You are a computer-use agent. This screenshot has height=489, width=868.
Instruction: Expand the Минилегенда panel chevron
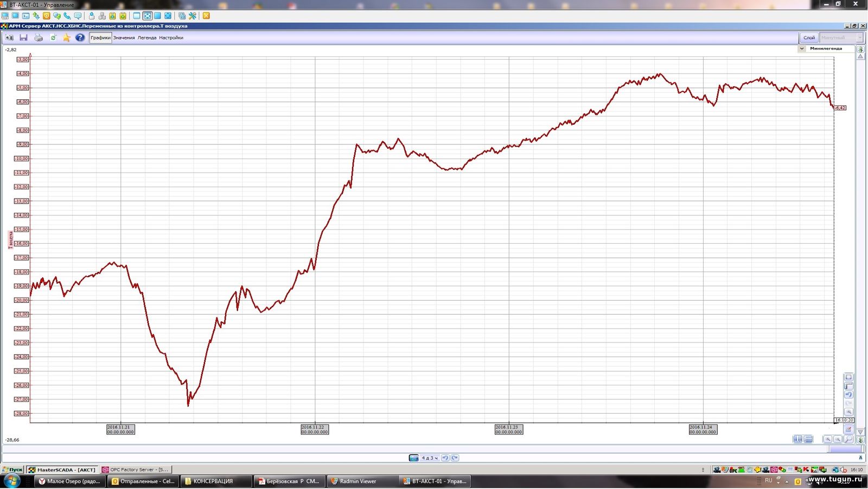(802, 48)
